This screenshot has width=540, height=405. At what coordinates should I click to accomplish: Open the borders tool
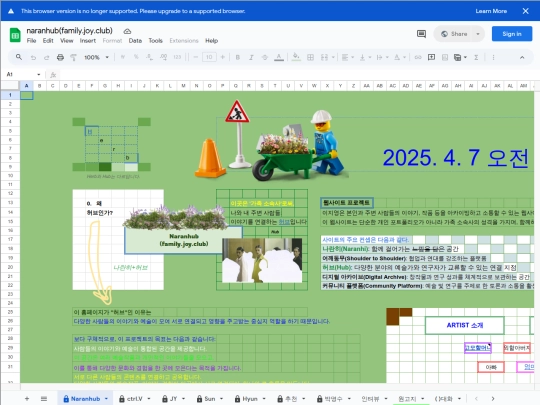pyautogui.click(x=310, y=57)
